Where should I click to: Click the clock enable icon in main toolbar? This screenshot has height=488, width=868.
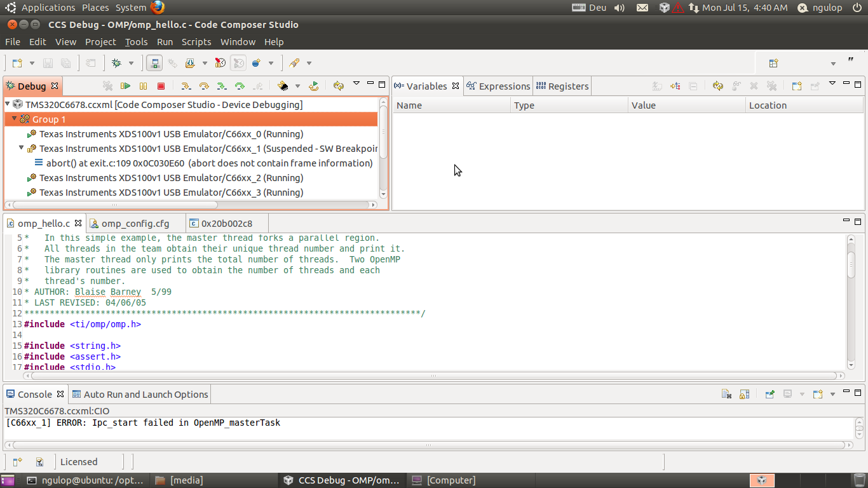point(220,63)
